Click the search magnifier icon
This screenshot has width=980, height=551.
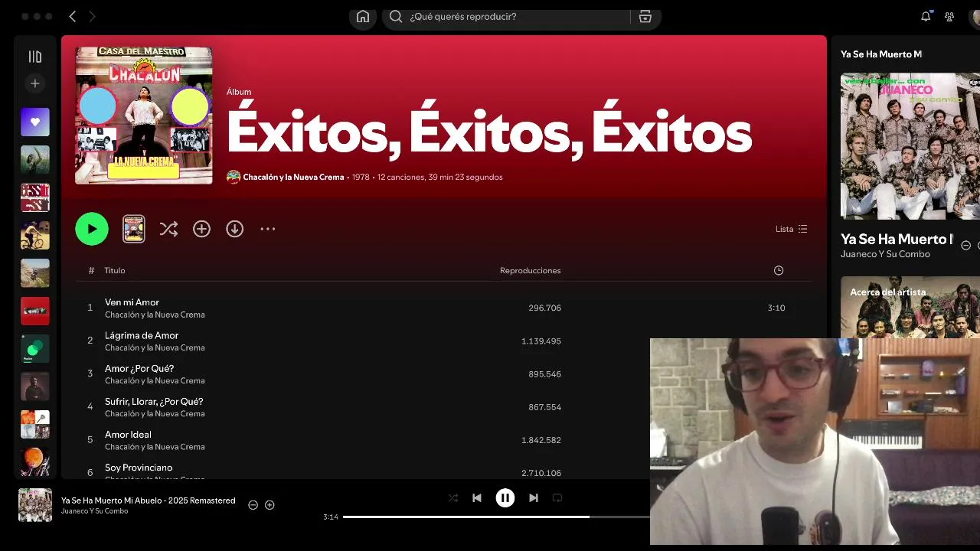(x=396, y=17)
